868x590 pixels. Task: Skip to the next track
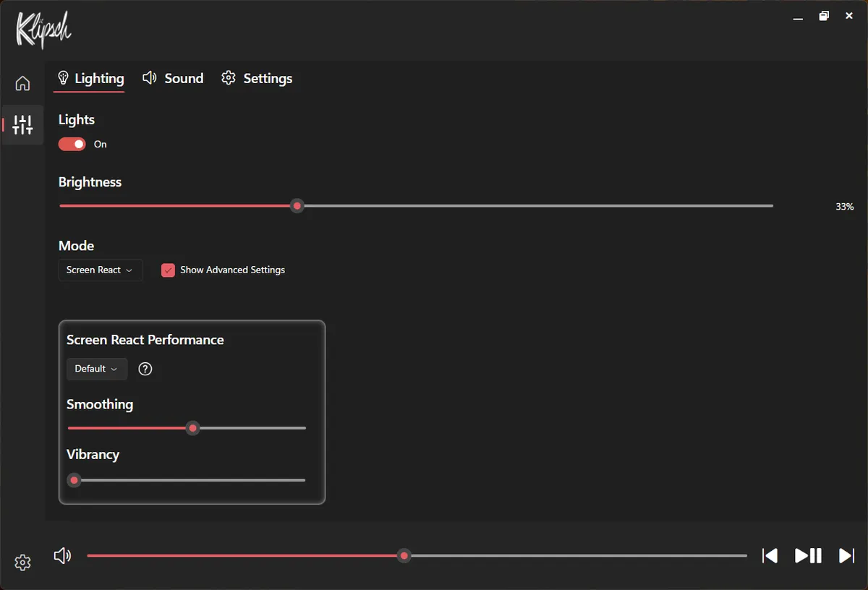click(846, 555)
